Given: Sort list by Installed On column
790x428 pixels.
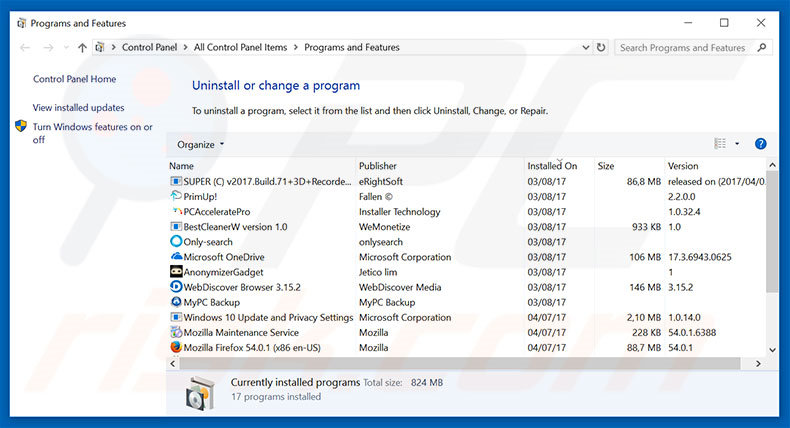Looking at the screenshot, I should point(552,166).
